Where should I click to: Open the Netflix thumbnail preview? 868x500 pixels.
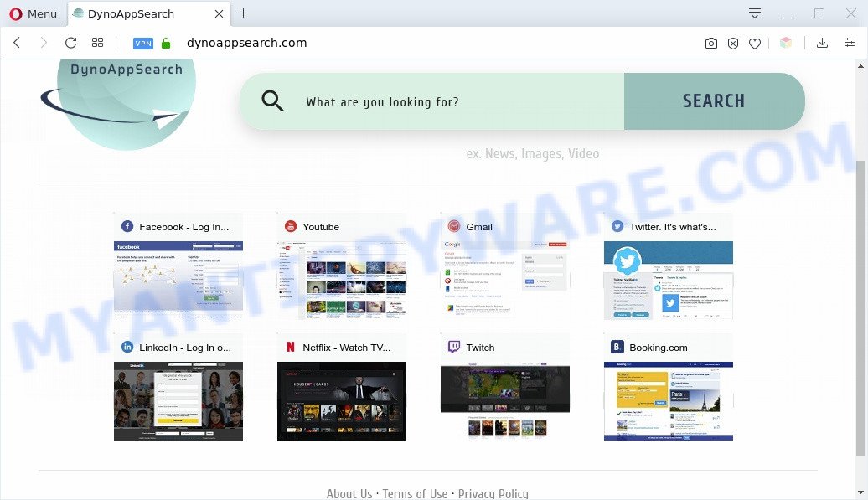pyautogui.click(x=342, y=401)
